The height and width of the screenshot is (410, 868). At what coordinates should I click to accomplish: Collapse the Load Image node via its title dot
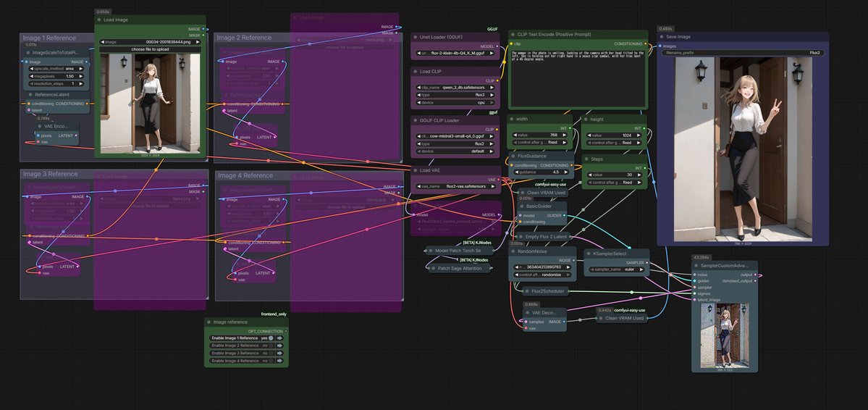[99, 20]
